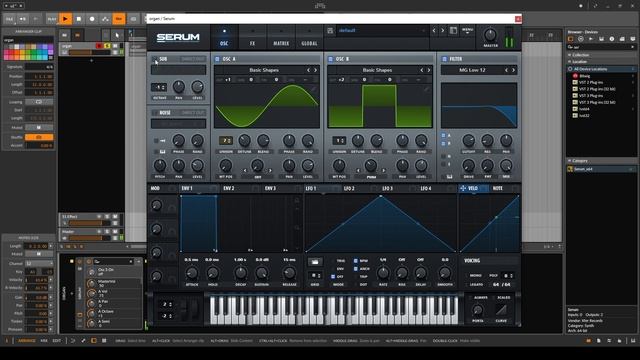640x360 pixels.
Task: Click the LFO RATE knob
Action: (x=383, y=273)
